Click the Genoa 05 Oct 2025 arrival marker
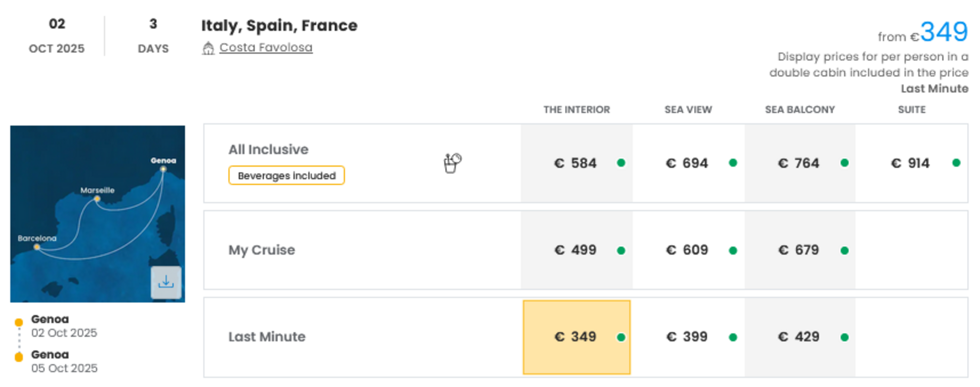 [x=19, y=357]
